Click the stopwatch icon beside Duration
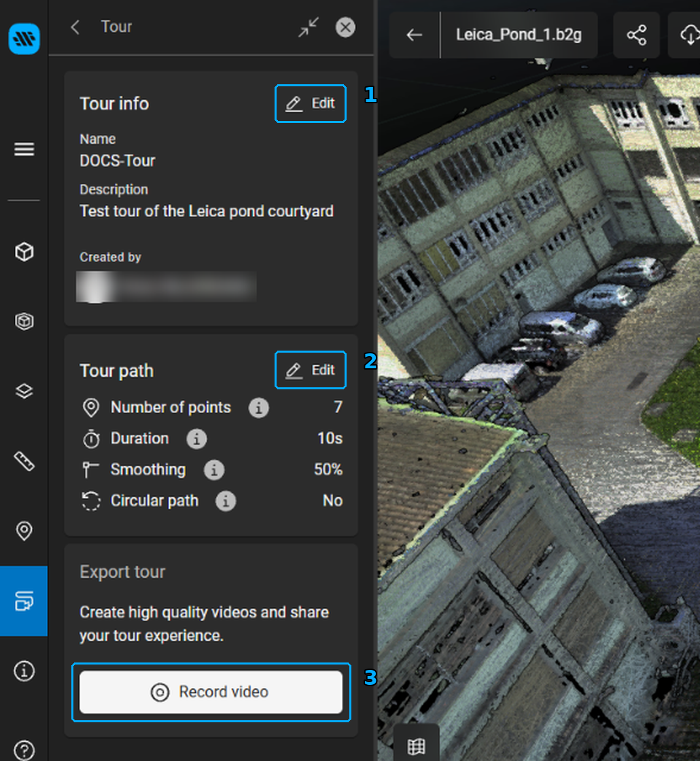Viewport: 700px width, 761px height. click(x=91, y=439)
